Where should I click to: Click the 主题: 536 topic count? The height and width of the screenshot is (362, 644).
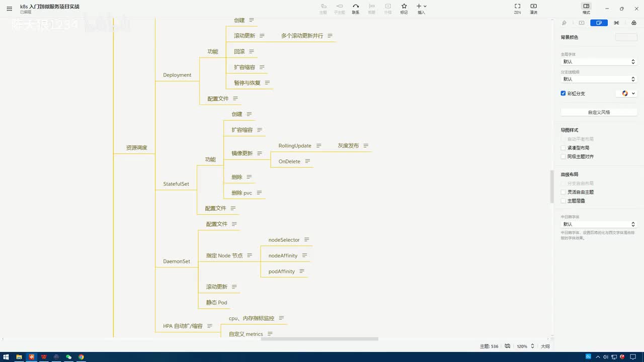(489, 346)
